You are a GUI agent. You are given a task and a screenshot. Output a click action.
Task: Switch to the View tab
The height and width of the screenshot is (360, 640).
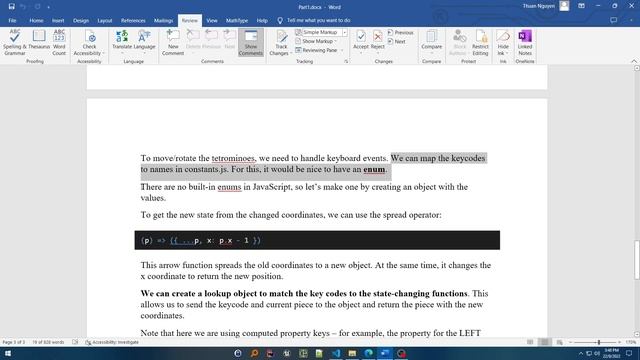[x=212, y=20]
